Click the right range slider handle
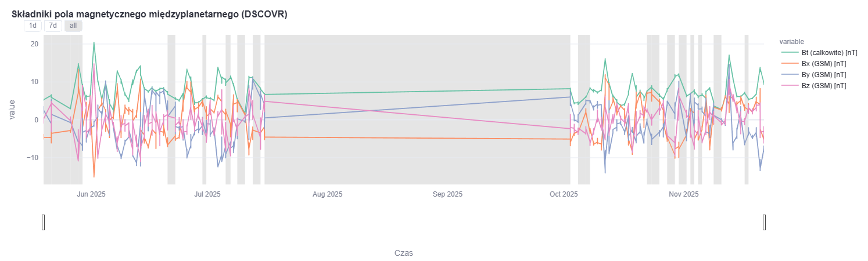The image size is (868, 261). (764, 222)
